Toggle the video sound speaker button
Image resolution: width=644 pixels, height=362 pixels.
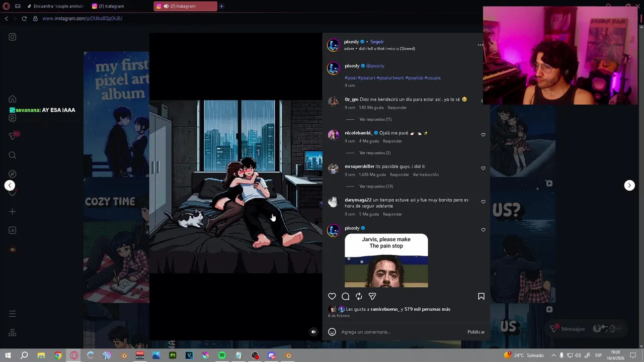coord(313,332)
